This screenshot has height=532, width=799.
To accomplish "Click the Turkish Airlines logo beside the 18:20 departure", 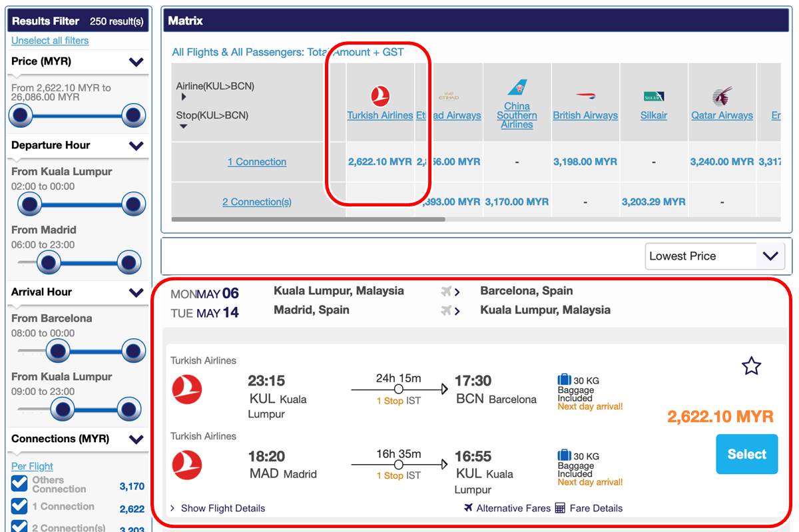I will point(186,465).
